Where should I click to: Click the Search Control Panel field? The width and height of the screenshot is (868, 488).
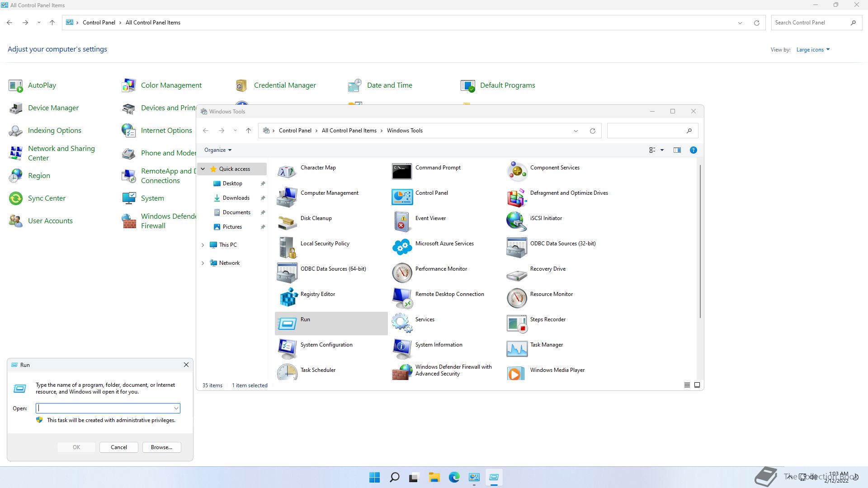[809, 23]
